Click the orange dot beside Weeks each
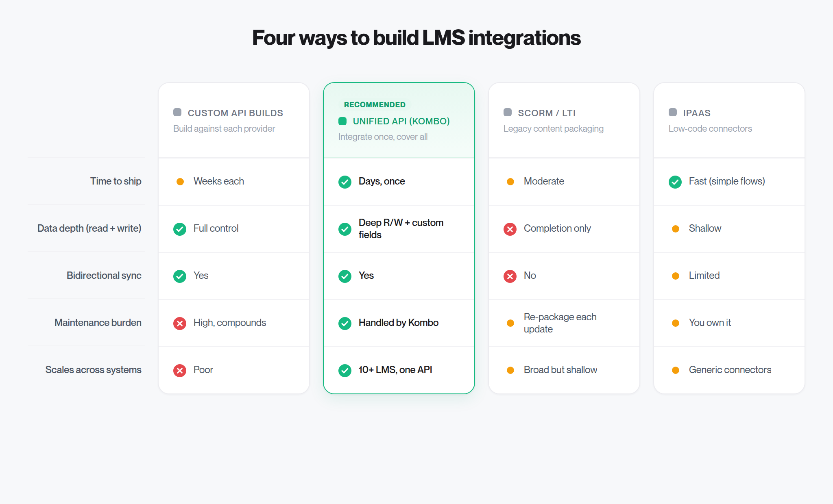This screenshot has width=833, height=504. [180, 182]
